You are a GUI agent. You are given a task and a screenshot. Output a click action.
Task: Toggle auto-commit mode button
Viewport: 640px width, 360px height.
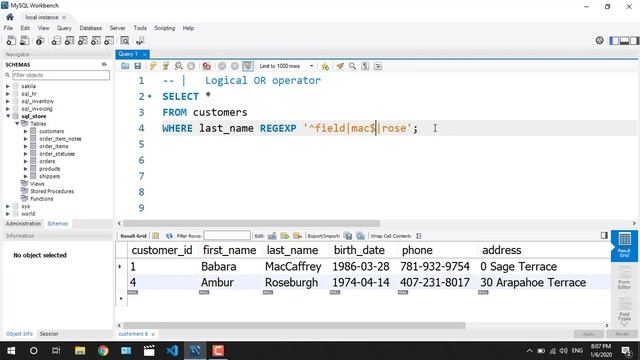pyautogui.click(x=248, y=66)
